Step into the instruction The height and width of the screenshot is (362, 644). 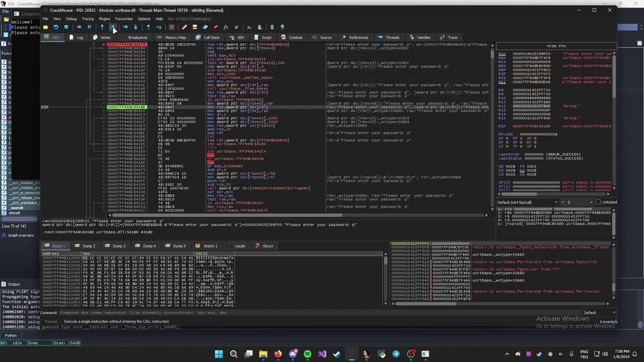(102, 27)
